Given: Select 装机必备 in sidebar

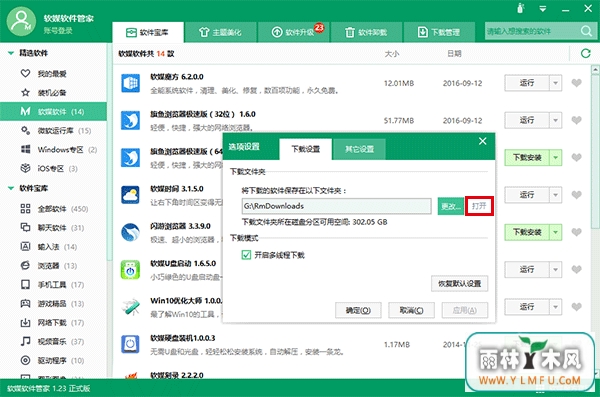Looking at the screenshot, I should click(53, 92).
